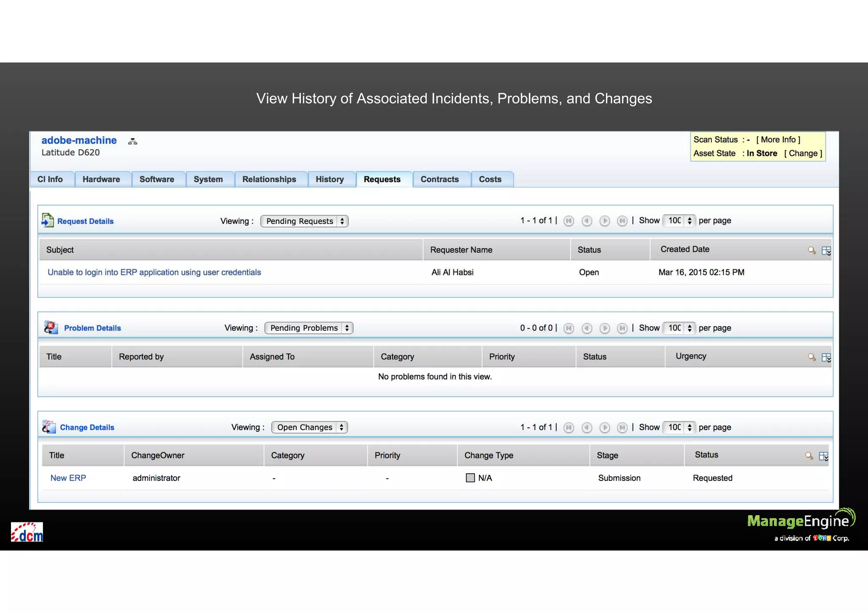
Task: Open the relationship map icon beside adobe-machine
Action: (133, 141)
